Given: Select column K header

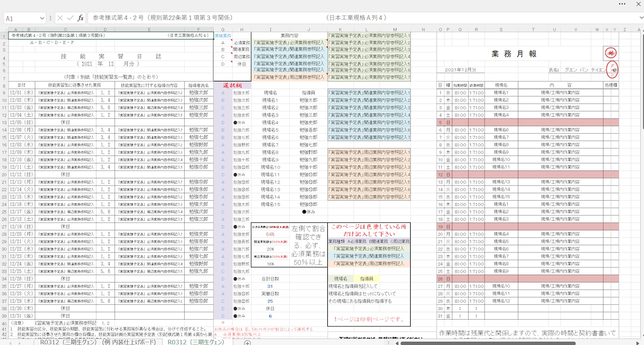Looking at the screenshot, I should pos(340,30).
